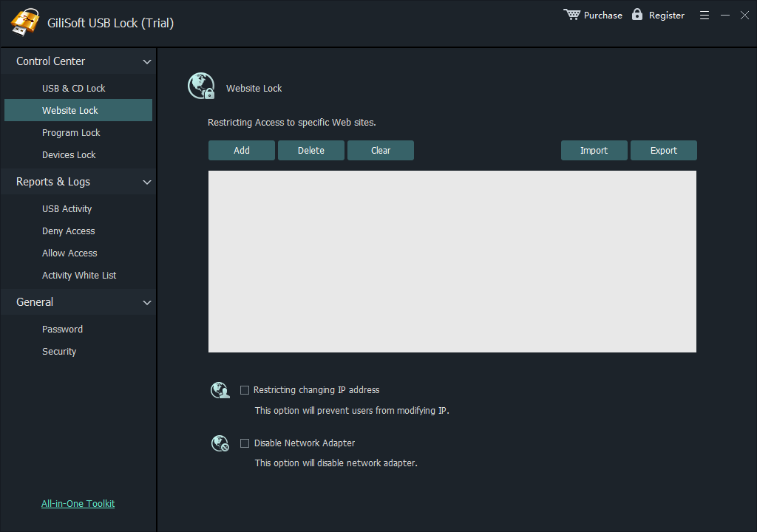The height and width of the screenshot is (532, 757).
Task: Open the hamburger menu icon
Action: [705, 16]
